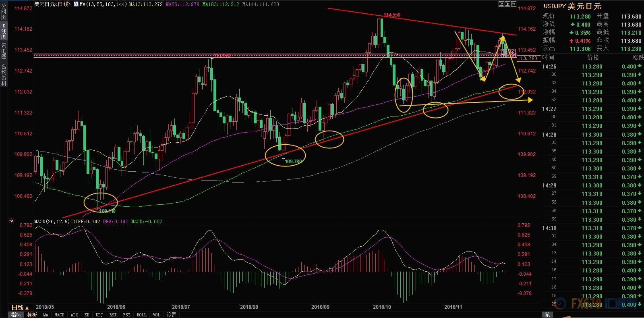Screen dimensions: 644x318
Task: Click the 109.780 low price label on chart
Action: [x=293, y=161]
